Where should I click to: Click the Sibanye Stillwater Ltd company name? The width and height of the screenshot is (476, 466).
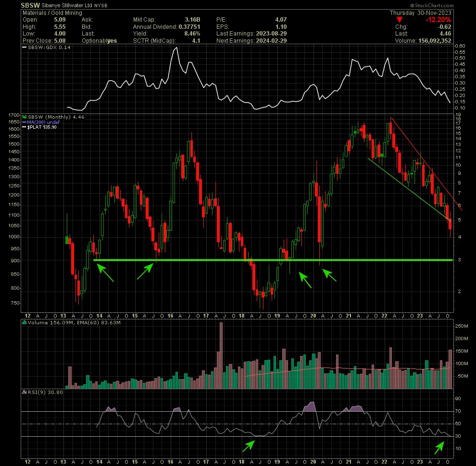point(67,5)
